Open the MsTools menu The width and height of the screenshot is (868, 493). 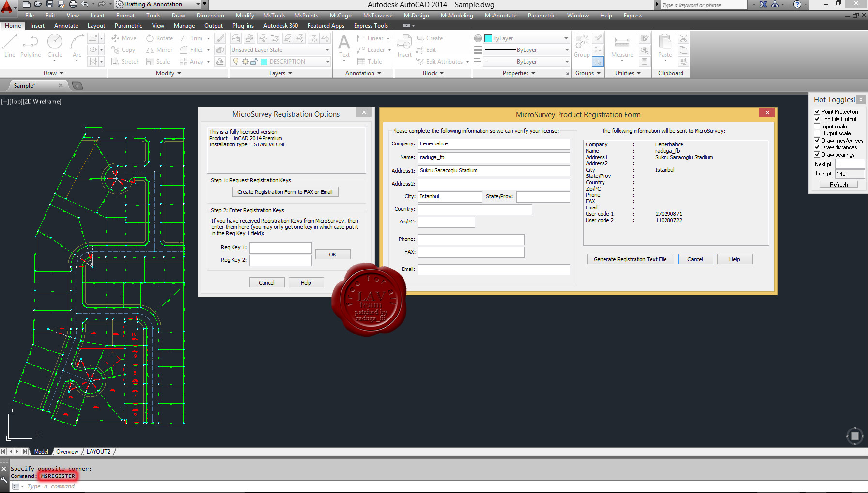274,16
